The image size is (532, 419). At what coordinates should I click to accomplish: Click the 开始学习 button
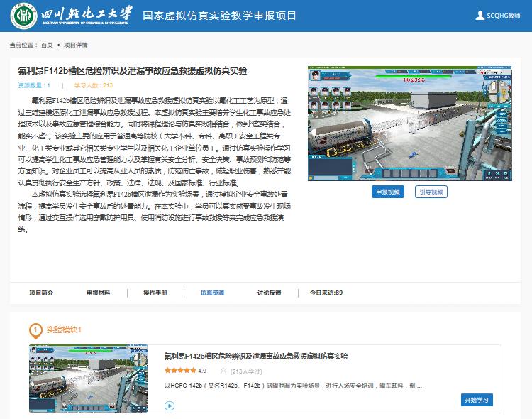click(x=476, y=399)
